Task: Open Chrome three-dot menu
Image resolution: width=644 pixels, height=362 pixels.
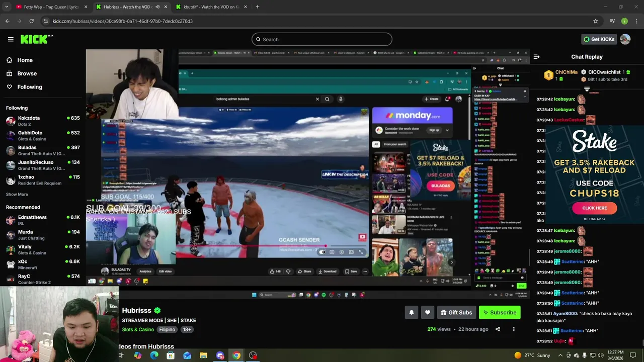Action: pos(636,21)
